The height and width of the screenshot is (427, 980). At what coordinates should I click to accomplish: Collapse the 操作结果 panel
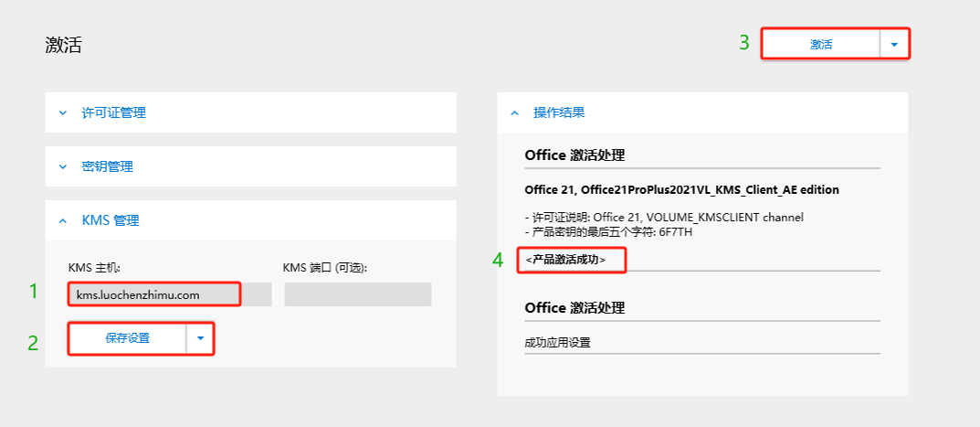(x=702, y=112)
